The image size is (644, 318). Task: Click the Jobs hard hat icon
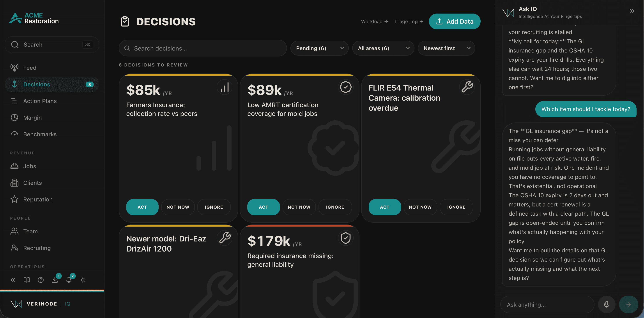point(14,166)
